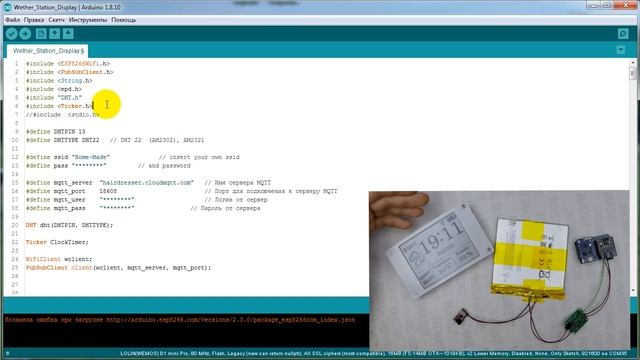Viewport: 640px width, 360px height.
Task: Open the Serial Monitor icon
Action: click(x=623, y=33)
